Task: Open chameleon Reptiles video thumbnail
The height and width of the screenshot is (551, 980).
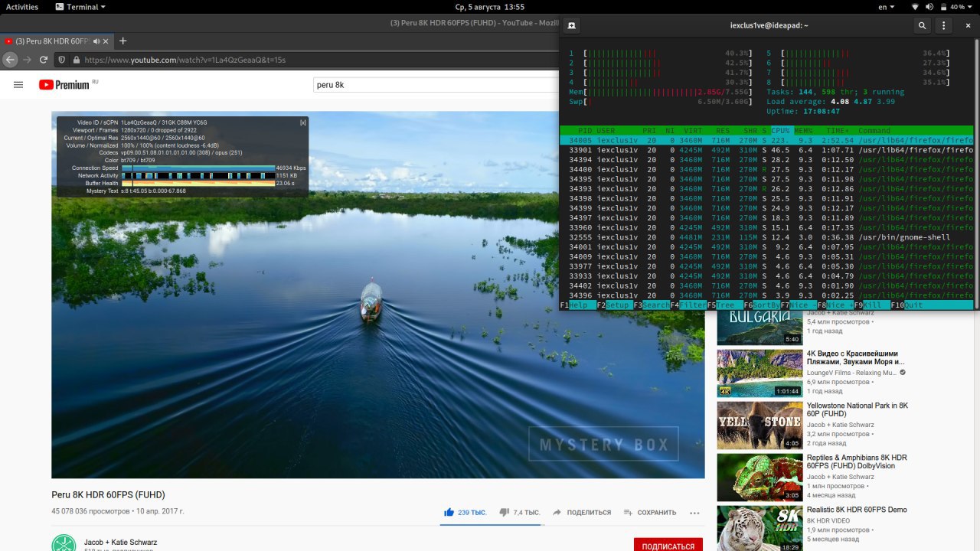Action: (759, 478)
